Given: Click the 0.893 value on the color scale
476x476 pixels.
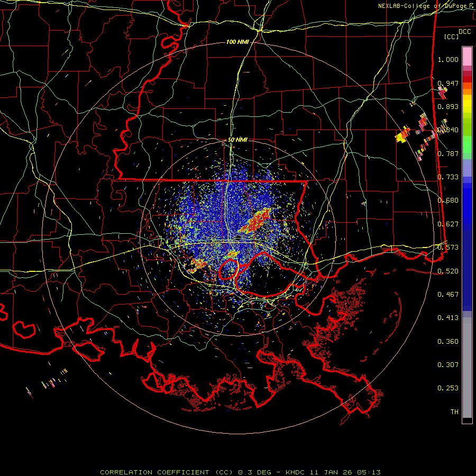Looking at the screenshot, I should coord(448,106).
